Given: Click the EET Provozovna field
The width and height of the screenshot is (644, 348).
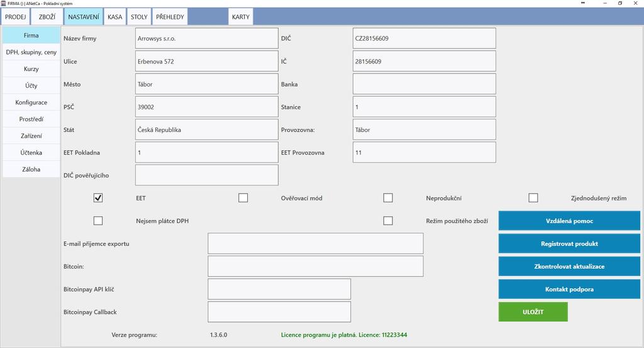Looking at the screenshot, I should [x=425, y=152].
